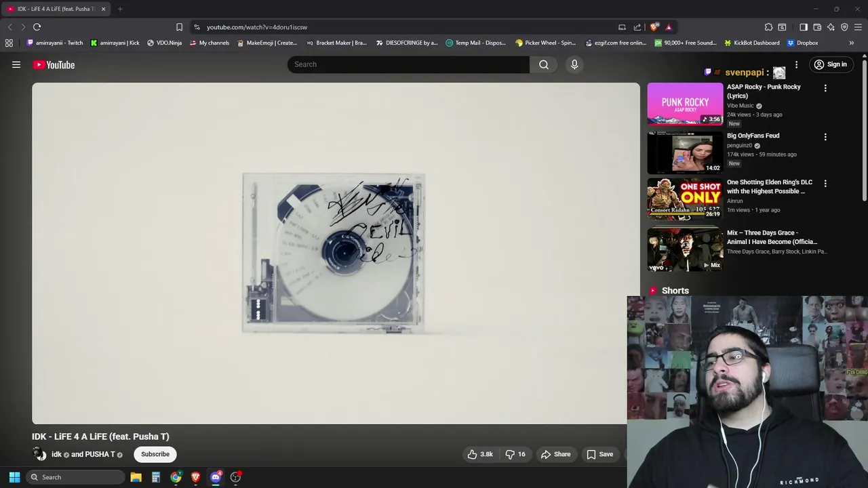Bookmark this page icon
868x488 pixels.
179,27
